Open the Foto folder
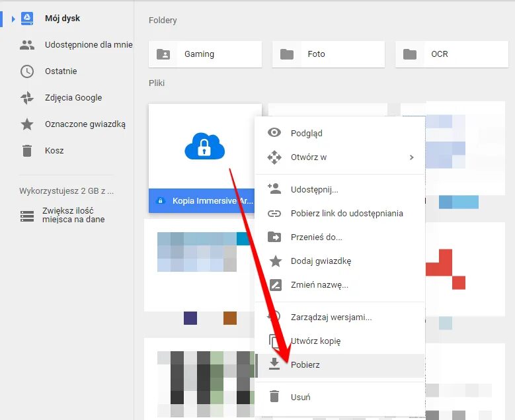 point(329,54)
